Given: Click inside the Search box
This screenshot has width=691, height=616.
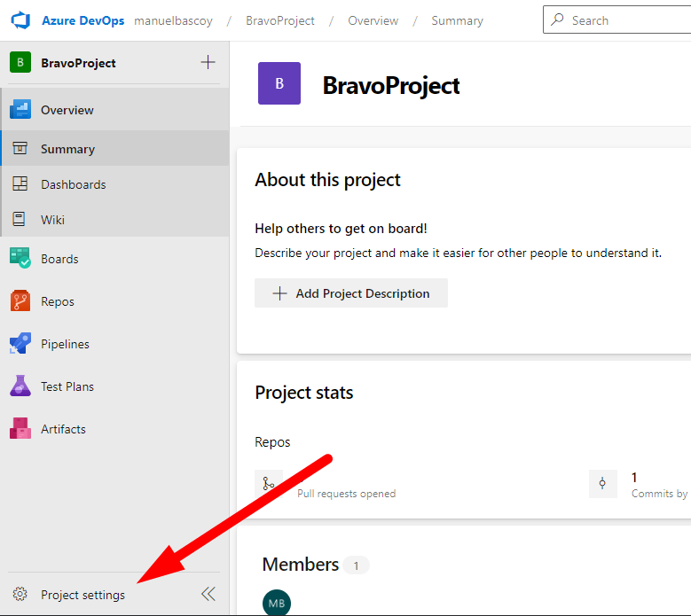Looking at the screenshot, I should pyautogui.click(x=621, y=19).
